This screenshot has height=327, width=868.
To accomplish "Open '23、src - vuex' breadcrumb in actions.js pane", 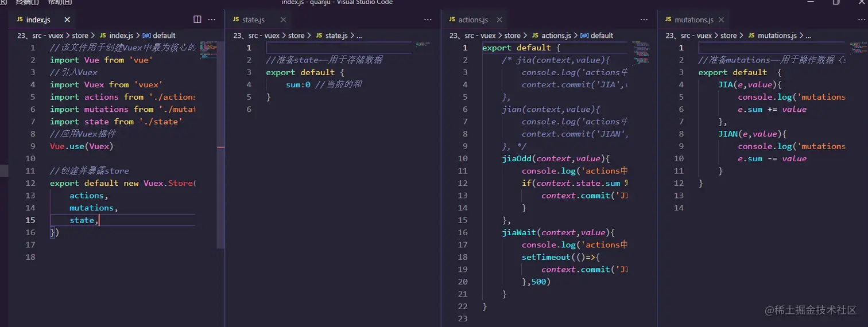I will point(472,36).
